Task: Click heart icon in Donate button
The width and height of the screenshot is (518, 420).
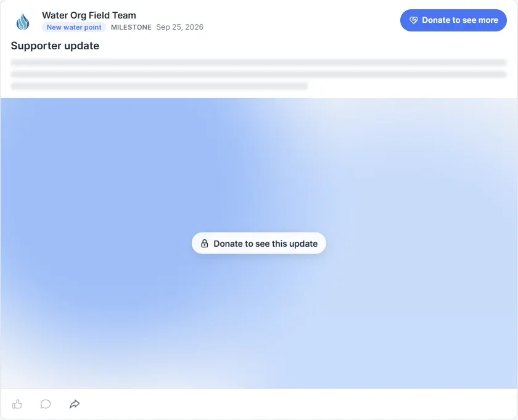Action: tap(414, 20)
